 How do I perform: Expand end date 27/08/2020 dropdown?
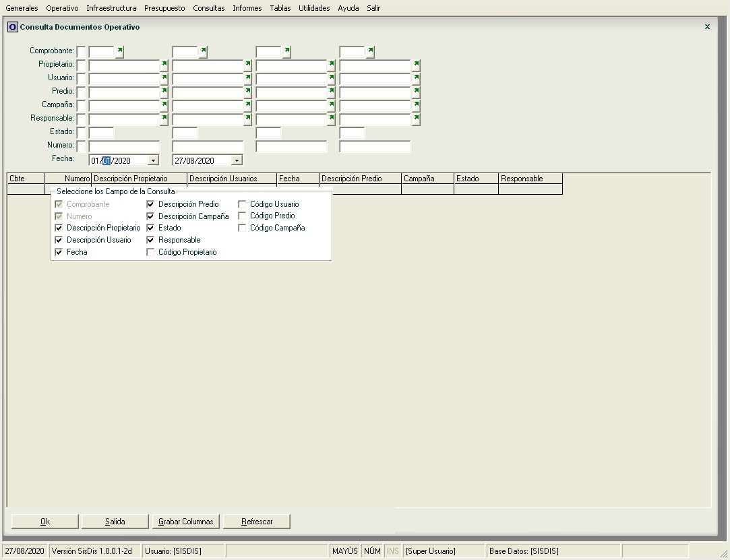click(x=237, y=160)
